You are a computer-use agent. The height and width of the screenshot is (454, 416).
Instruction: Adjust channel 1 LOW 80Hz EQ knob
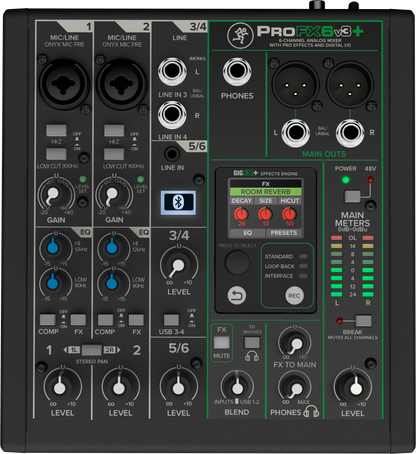(53, 283)
